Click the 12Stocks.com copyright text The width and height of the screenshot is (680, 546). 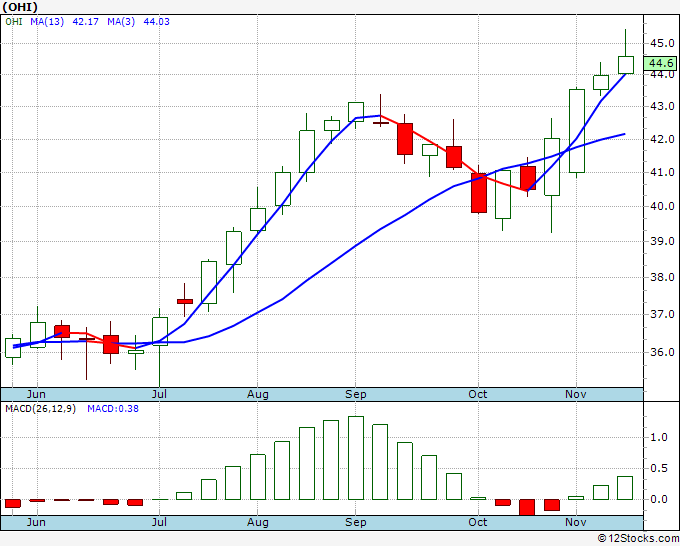(x=638, y=538)
